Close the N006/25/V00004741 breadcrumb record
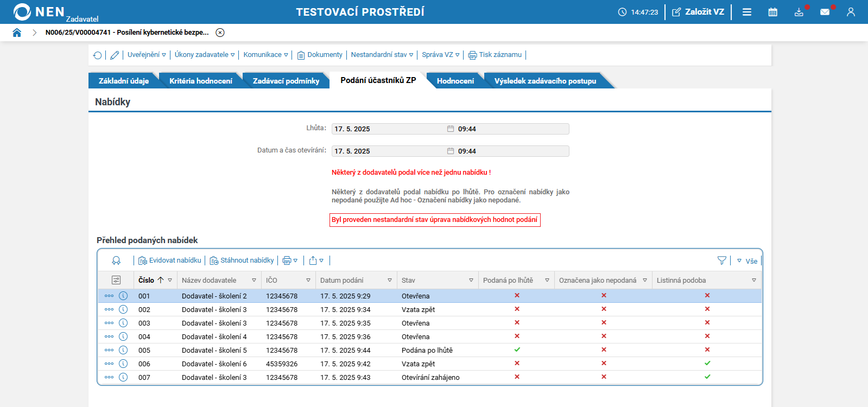The image size is (868, 407). pos(220,33)
